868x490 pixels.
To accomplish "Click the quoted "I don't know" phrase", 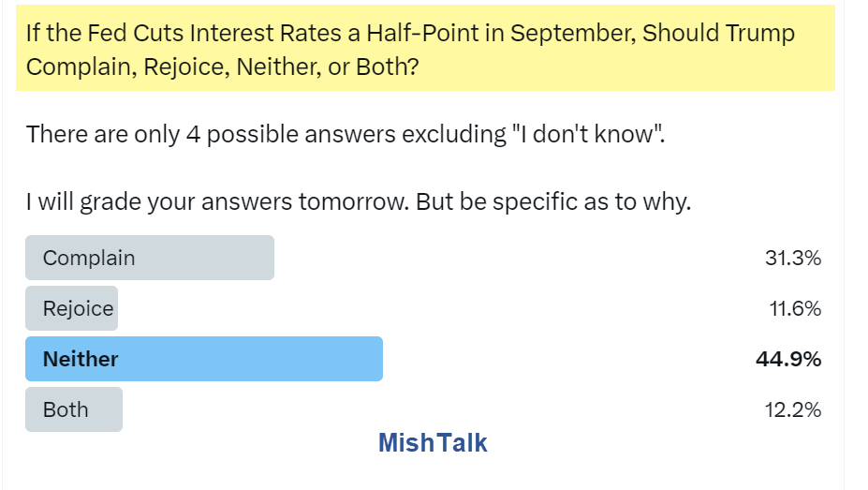I will point(588,135).
